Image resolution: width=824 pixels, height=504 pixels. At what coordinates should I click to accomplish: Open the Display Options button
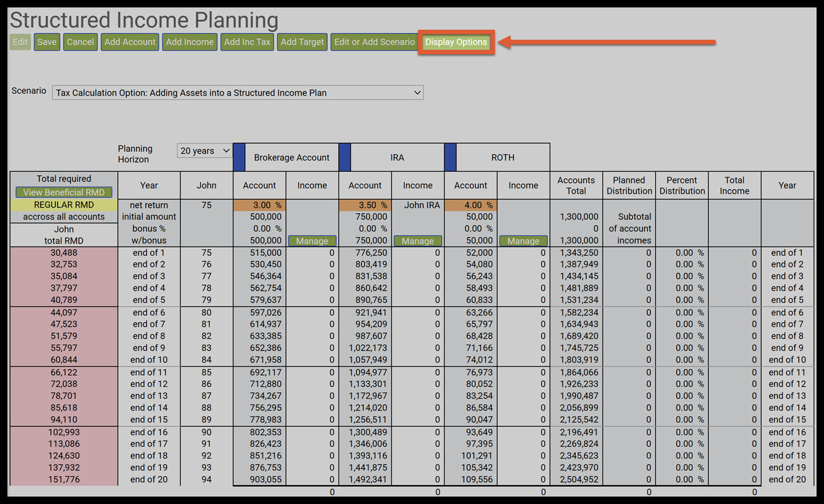tap(456, 42)
